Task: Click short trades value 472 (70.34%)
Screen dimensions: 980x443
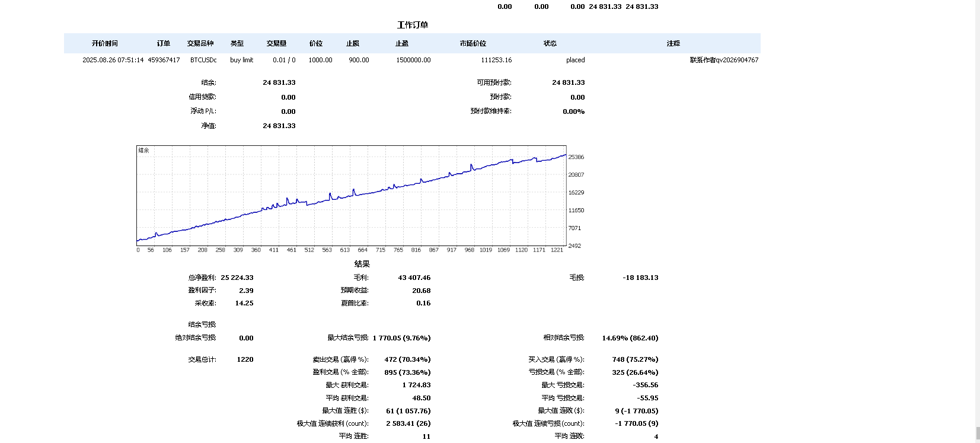Action: point(407,359)
